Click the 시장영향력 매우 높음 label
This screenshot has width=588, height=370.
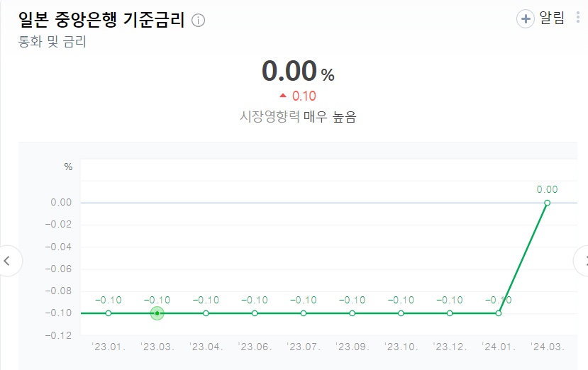coord(298,117)
